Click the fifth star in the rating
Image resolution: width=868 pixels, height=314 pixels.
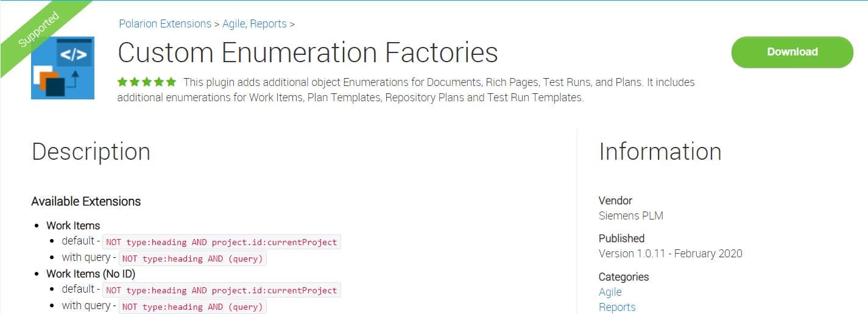point(171,82)
